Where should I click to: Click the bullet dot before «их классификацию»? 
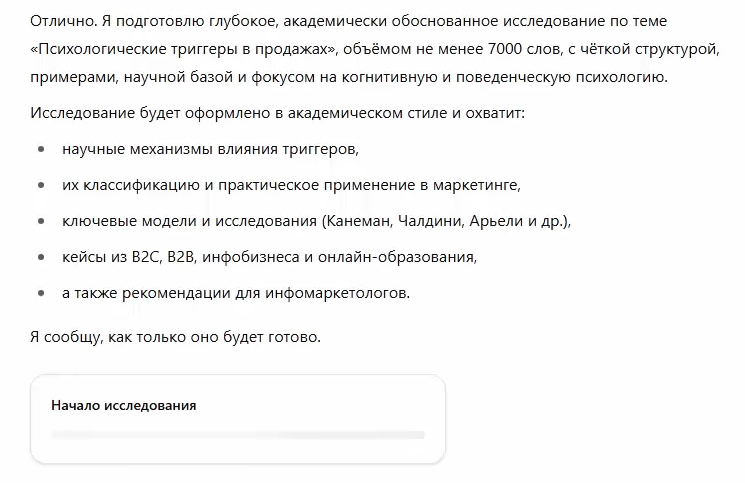tap(41, 185)
